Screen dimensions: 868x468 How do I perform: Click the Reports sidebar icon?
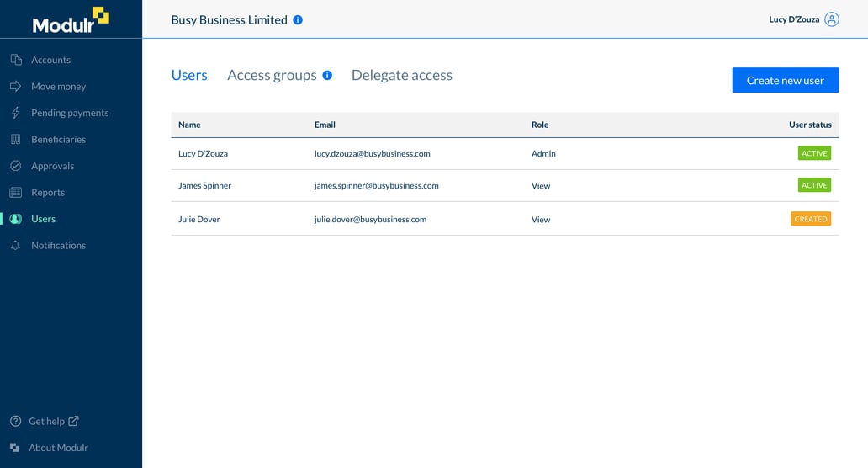pyautogui.click(x=16, y=192)
